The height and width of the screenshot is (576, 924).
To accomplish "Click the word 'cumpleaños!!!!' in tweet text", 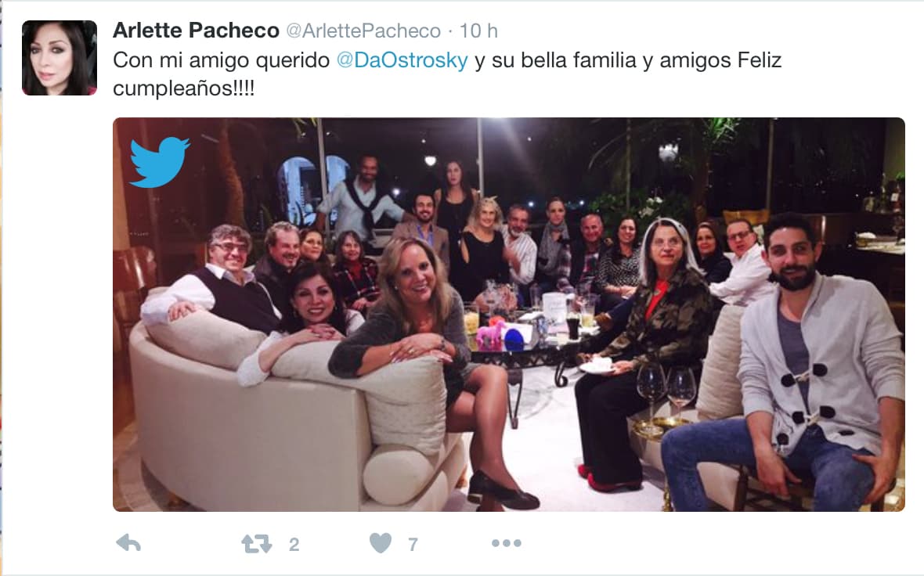I will pyautogui.click(x=183, y=88).
